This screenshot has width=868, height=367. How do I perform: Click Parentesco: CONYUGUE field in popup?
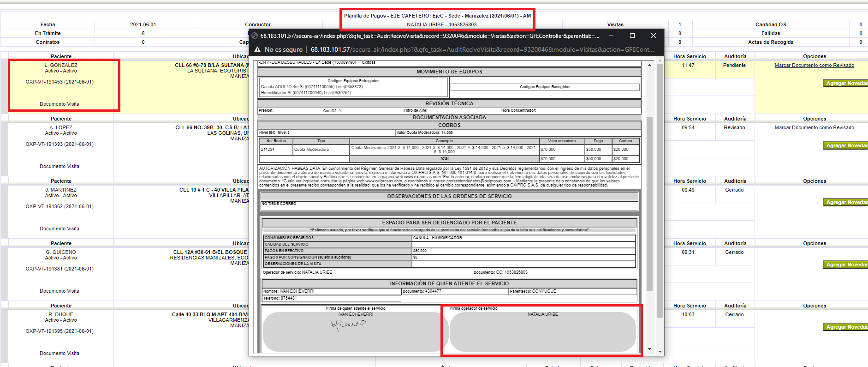(x=573, y=291)
